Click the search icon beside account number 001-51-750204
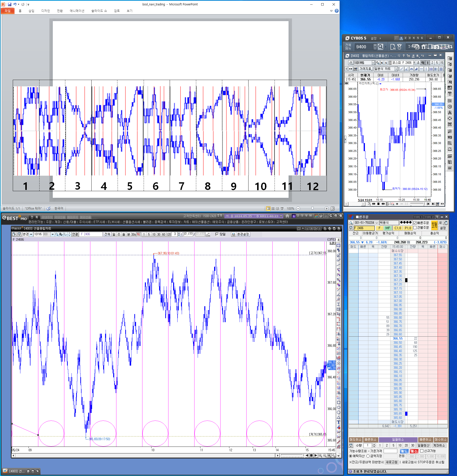457x476 pixels. pyautogui.click(x=351, y=223)
